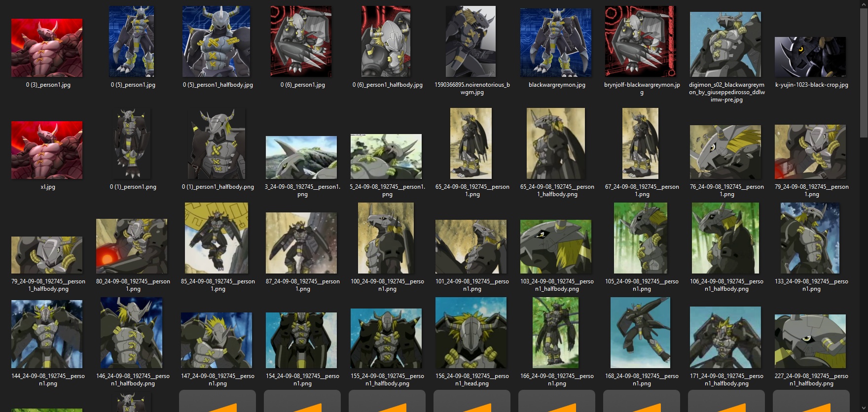The height and width of the screenshot is (412, 868).
Task: Click k-yujin-1023-black-crop.jpg thumbnail
Action: (x=810, y=57)
